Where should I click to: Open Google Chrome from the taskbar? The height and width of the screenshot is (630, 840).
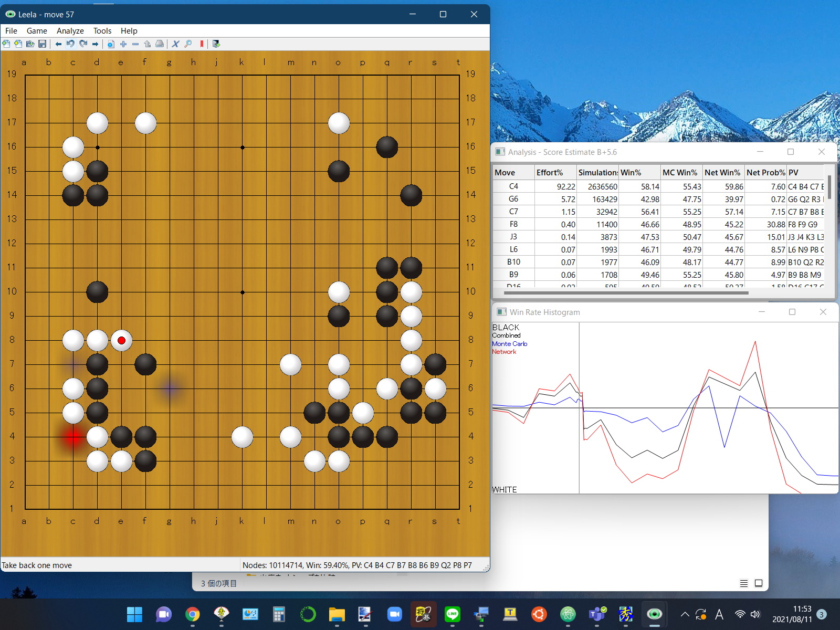(193, 614)
